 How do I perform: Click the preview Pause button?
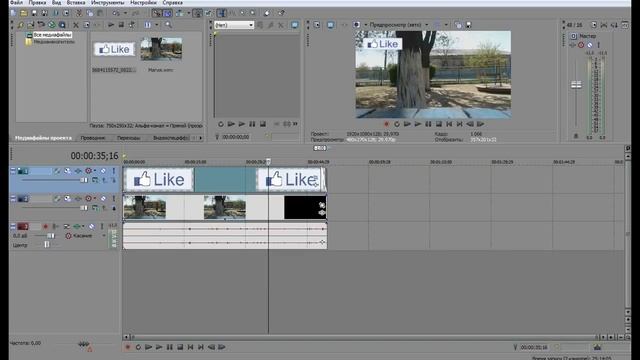pyautogui.click(x=428, y=124)
